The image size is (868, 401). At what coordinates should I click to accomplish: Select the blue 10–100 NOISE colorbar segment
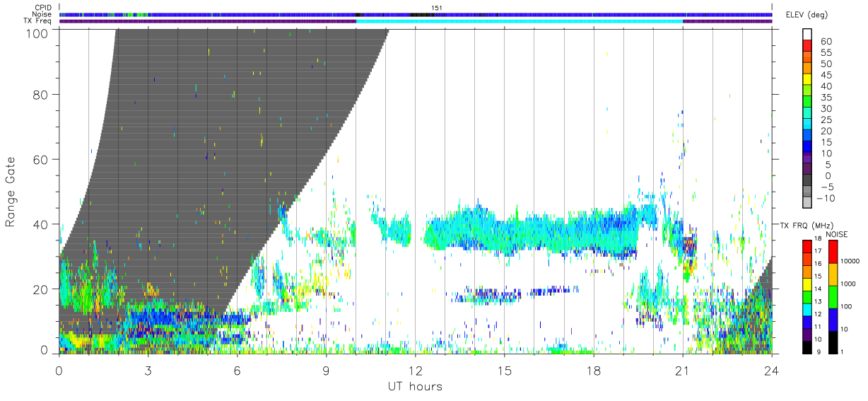coord(833,319)
